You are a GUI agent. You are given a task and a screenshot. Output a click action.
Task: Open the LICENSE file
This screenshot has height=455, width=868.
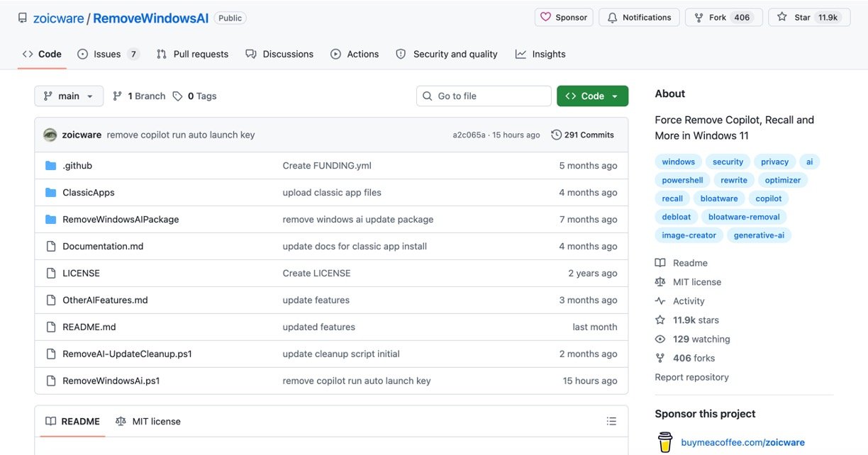click(x=81, y=274)
